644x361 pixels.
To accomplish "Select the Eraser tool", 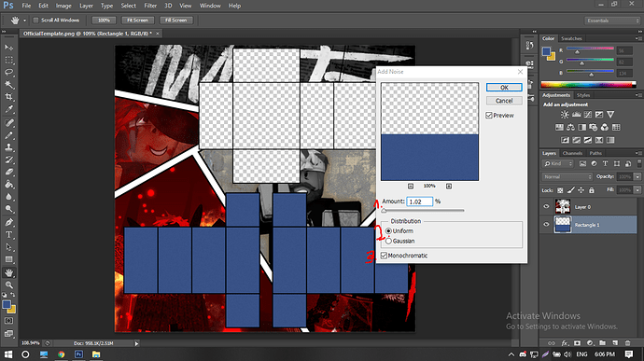I will pos(8,172).
